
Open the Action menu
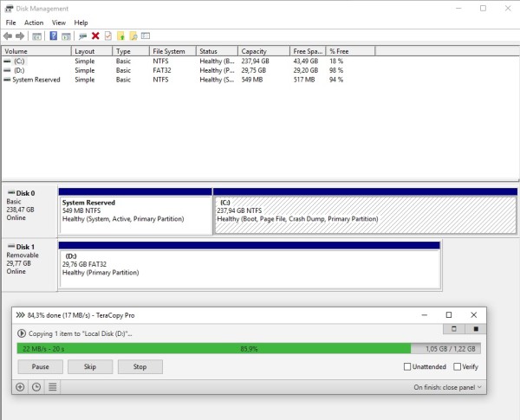point(34,23)
